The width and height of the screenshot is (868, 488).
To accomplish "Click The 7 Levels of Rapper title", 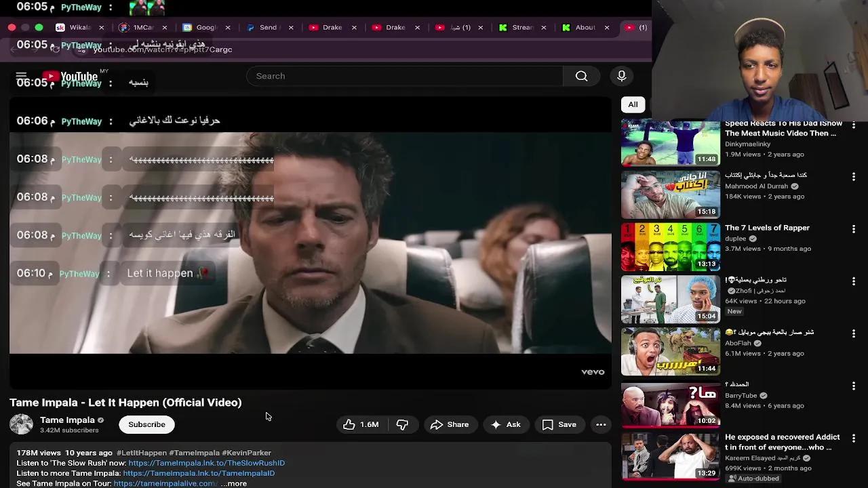I will [x=767, y=228].
